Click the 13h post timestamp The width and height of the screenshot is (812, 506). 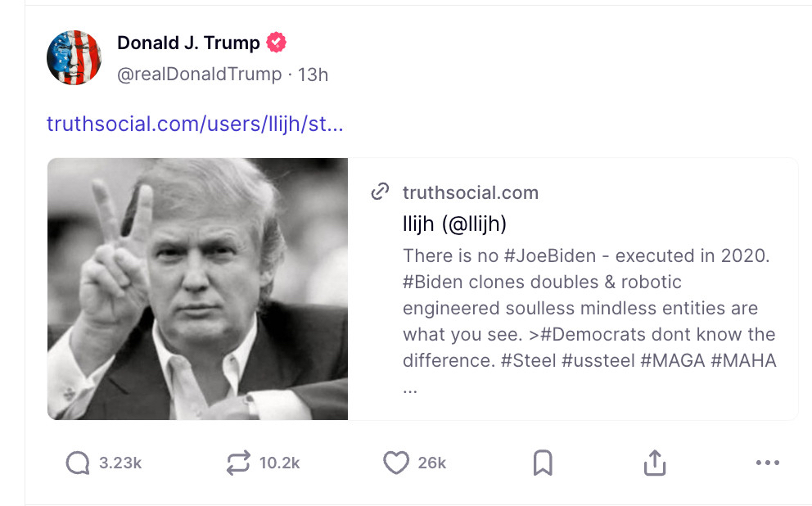point(313,75)
